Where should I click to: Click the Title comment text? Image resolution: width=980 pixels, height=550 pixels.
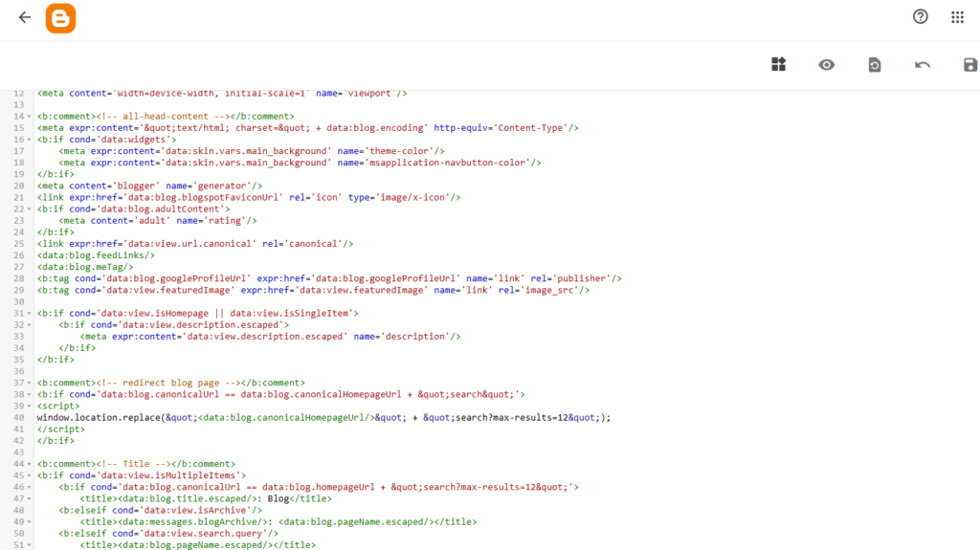tap(132, 464)
